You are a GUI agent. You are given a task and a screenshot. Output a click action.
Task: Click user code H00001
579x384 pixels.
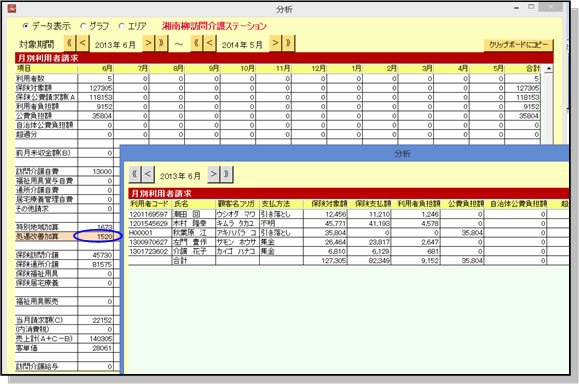[x=150, y=233]
